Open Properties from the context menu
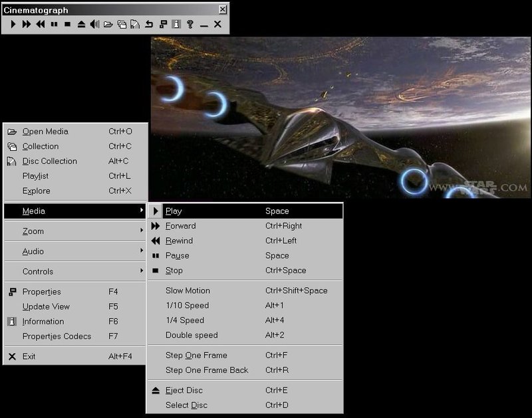532x418 pixels. tap(75, 292)
